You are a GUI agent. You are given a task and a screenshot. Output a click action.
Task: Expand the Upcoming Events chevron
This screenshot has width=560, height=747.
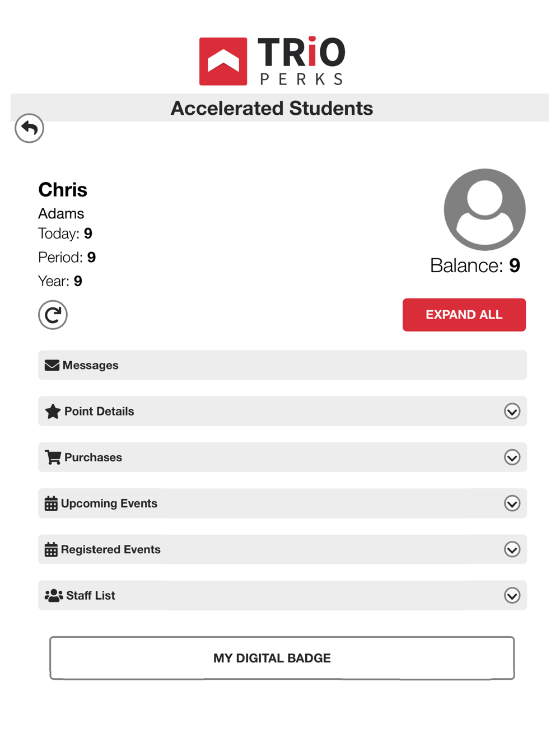coord(512,503)
